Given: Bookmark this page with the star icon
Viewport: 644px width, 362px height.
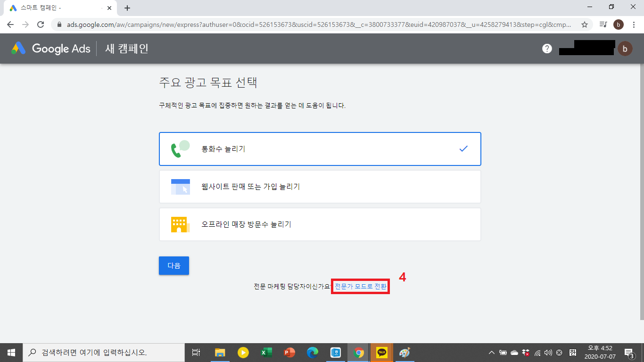Looking at the screenshot, I should (x=585, y=25).
